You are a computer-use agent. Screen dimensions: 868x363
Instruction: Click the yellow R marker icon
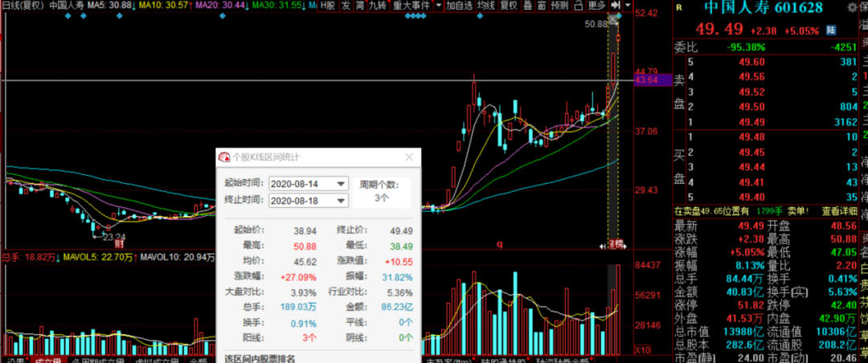679,8
